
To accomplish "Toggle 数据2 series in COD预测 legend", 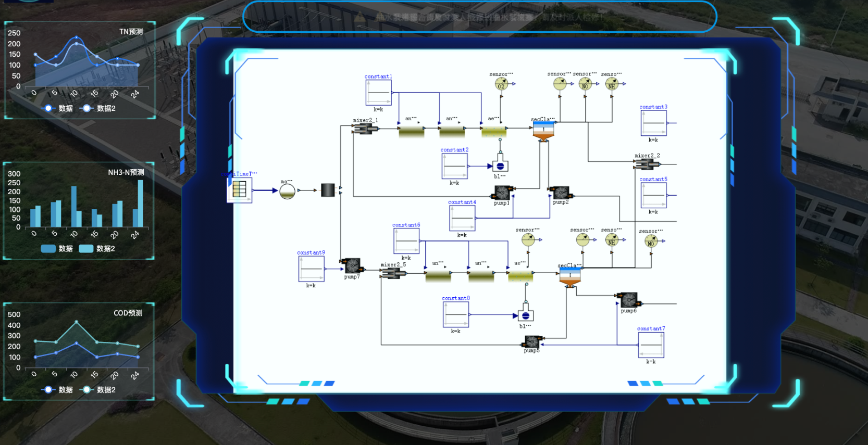I will (99, 389).
